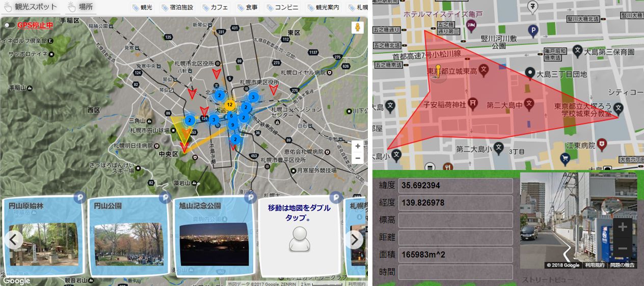644x286 pixels.
Task: Click the 緯度 latitude field
Action: (x=454, y=186)
